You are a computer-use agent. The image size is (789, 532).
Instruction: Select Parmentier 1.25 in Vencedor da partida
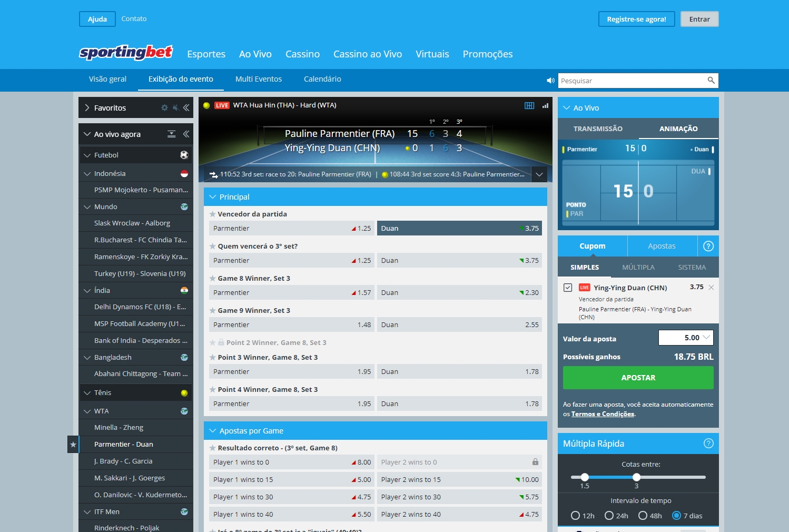click(x=291, y=228)
